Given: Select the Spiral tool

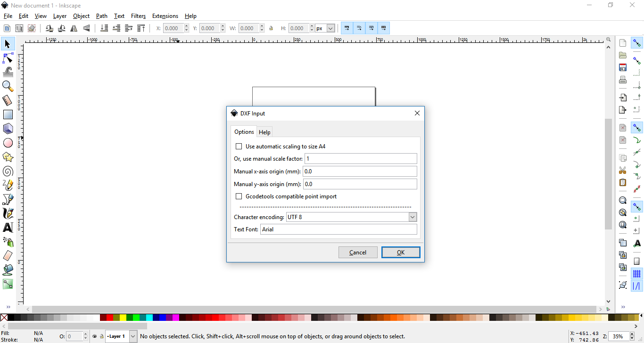Looking at the screenshot, I should (8, 171).
